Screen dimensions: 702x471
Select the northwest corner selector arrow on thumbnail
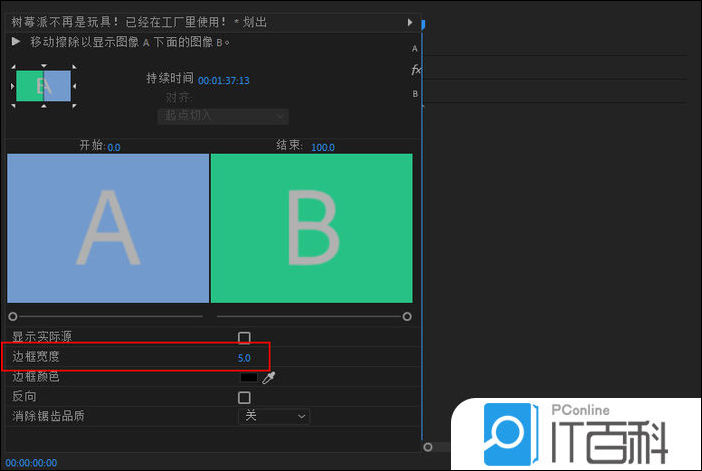(13, 67)
